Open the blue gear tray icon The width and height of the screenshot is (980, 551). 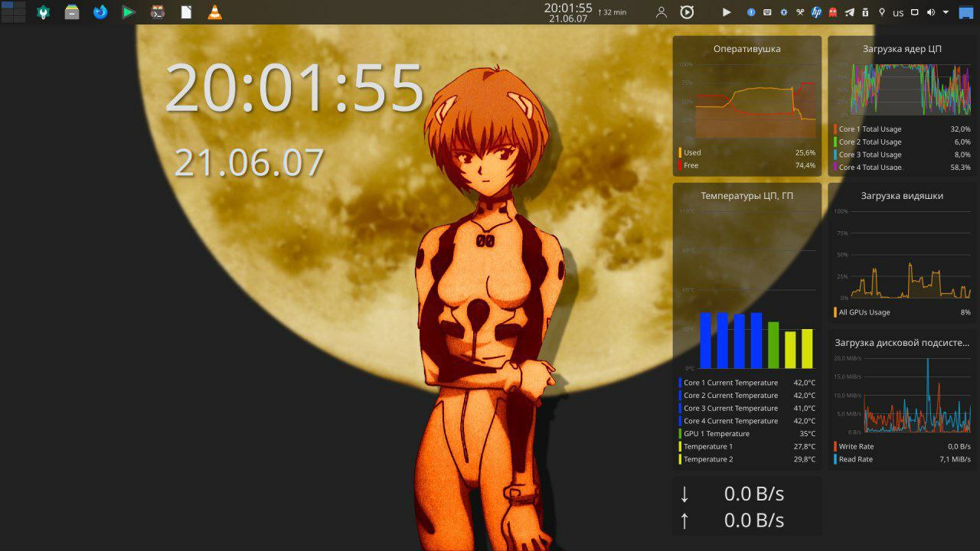pos(784,12)
